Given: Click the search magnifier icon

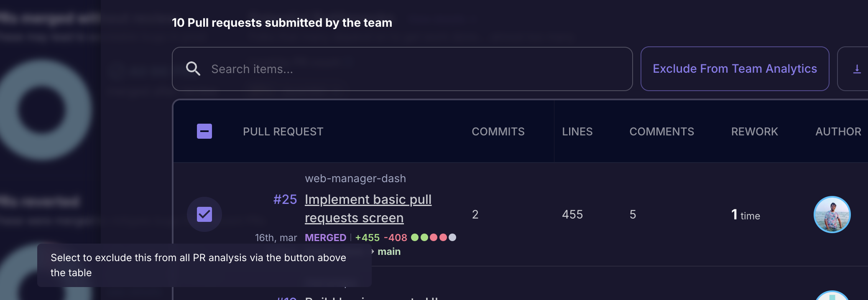Looking at the screenshot, I should click(x=193, y=69).
